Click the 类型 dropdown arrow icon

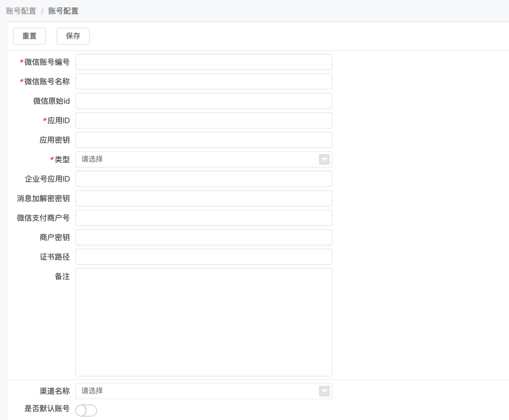(x=324, y=159)
